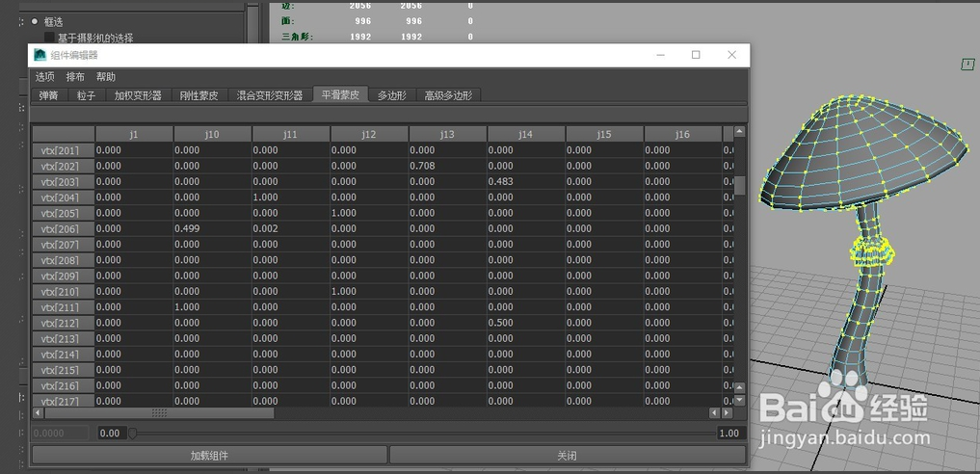Select row header vtx[202]

64,166
